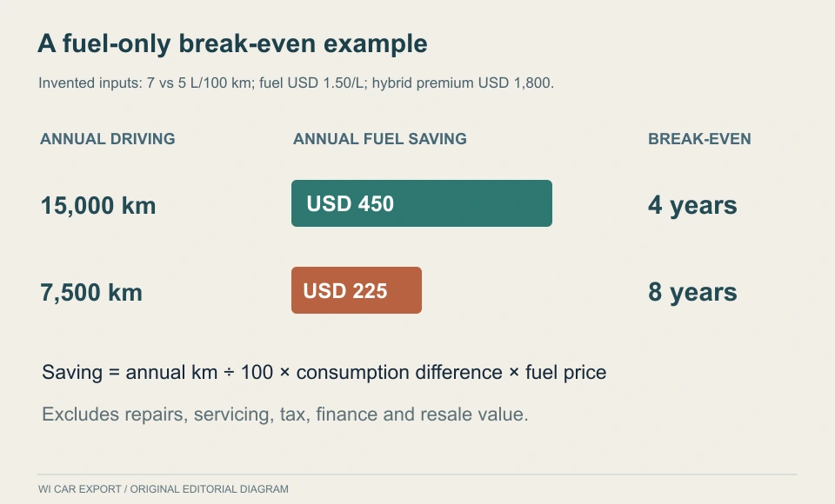The width and height of the screenshot is (835, 504).
Task: Select the title 'A fuel-only break-even example'
Action: (232, 43)
